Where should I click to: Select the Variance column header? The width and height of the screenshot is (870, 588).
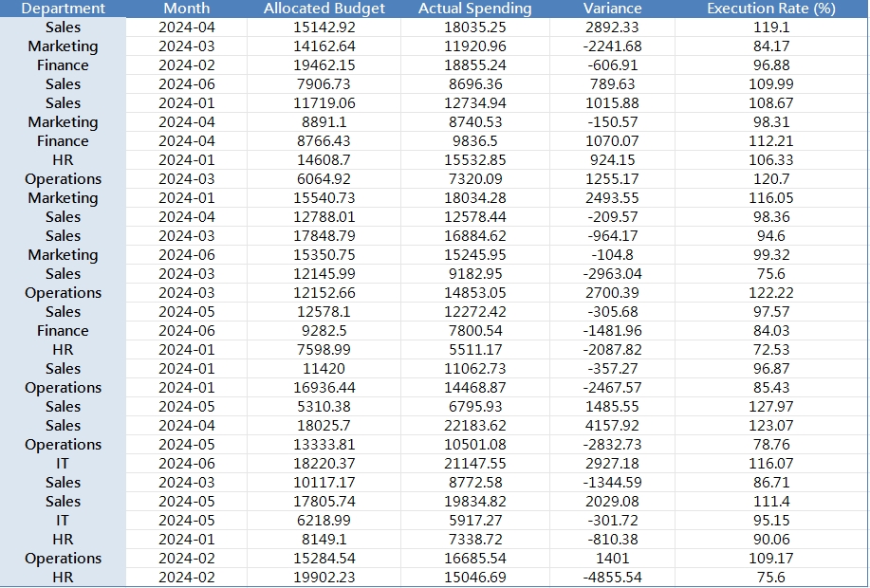(x=612, y=9)
